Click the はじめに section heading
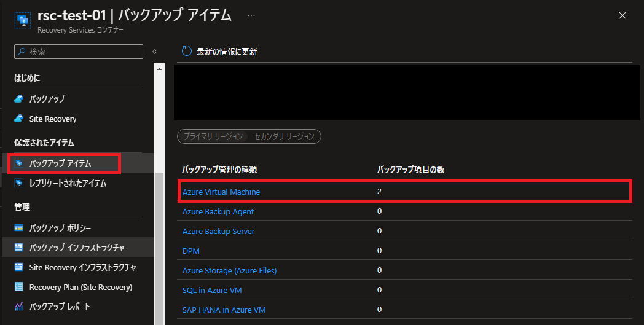Viewport: 644px width, 325px height. coord(27,78)
